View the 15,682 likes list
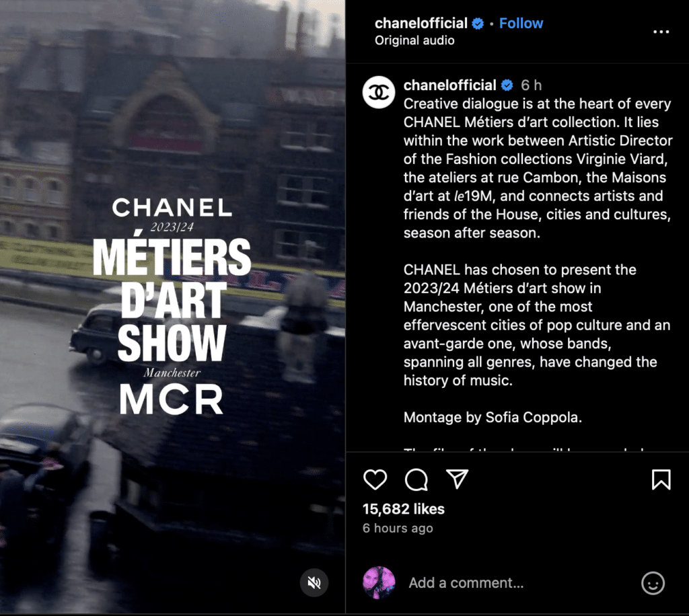The width and height of the screenshot is (689, 616). (404, 509)
